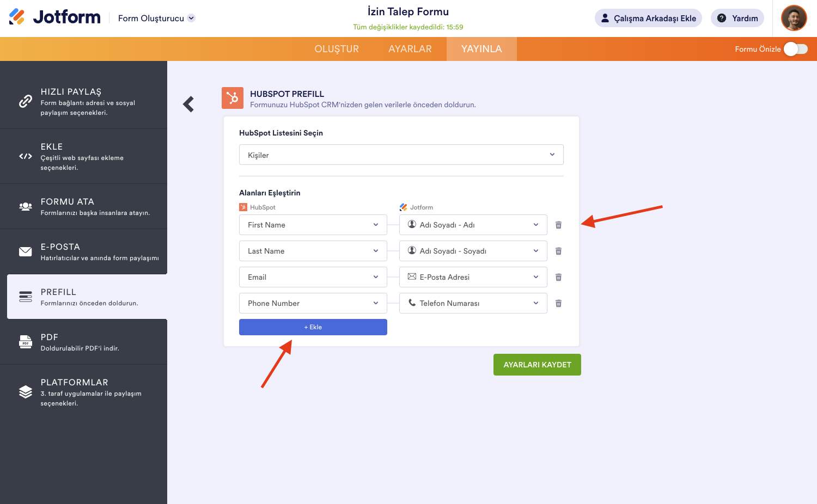This screenshot has height=504, width=817.
Task: Delete the Email mapping row
Action: (x=558, y=277)
